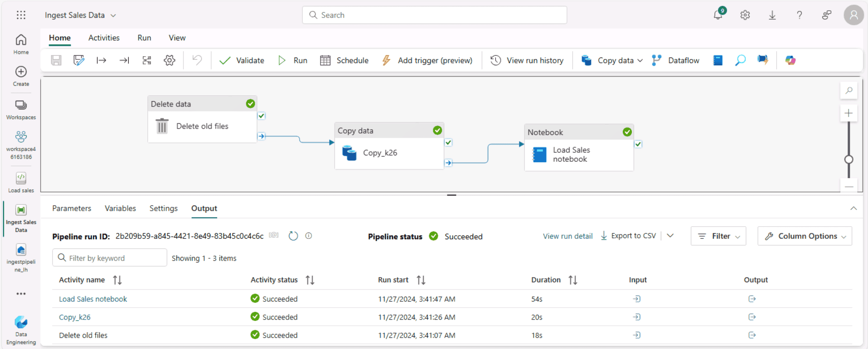The image size is (868, 349).
Task: Open pipeline settings gear in the toolbar
Action: pyautogui.click(x=170, y=60)
